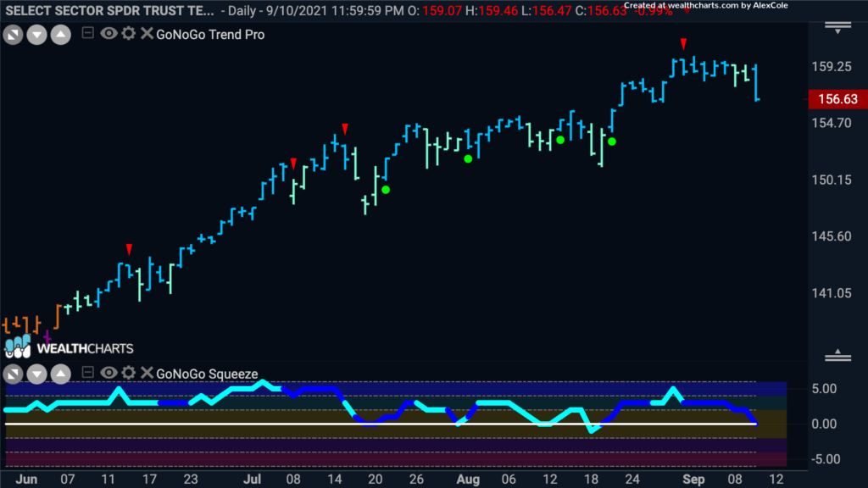Click the Sep date label

(x=693, y=480)
